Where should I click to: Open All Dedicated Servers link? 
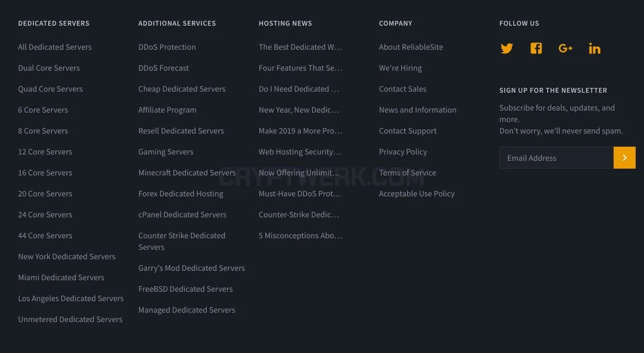pyautogui.click(x=55, y=47)
